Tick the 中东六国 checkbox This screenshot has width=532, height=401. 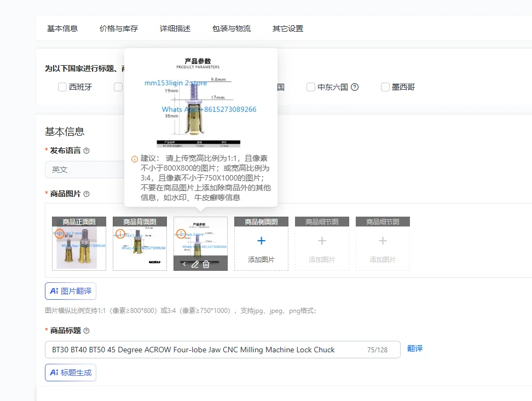click(x=311, y=87)
